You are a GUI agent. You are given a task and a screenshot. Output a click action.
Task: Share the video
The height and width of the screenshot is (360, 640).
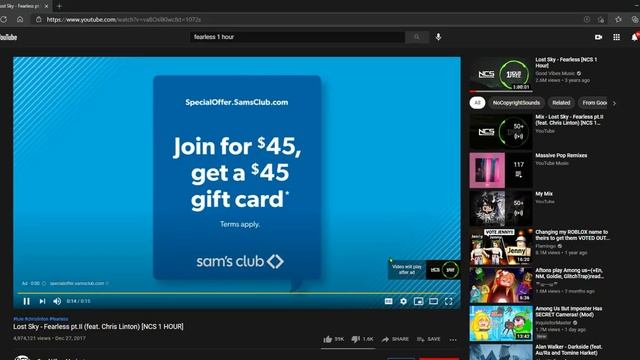(x=395, y=339)
